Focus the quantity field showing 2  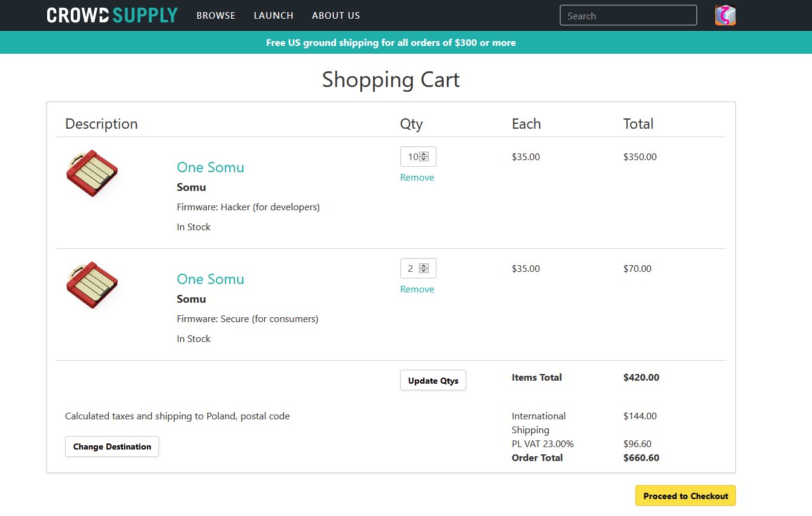411,269
